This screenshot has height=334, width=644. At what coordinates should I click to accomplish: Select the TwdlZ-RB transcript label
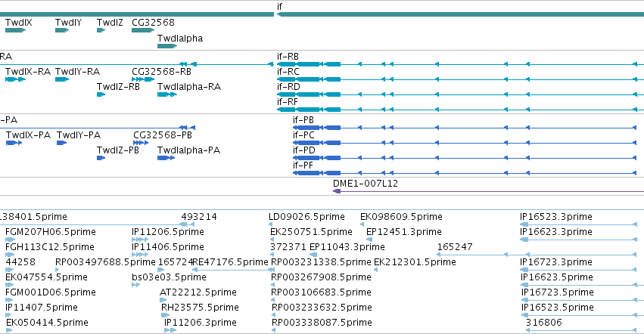(x=118, y=87)
